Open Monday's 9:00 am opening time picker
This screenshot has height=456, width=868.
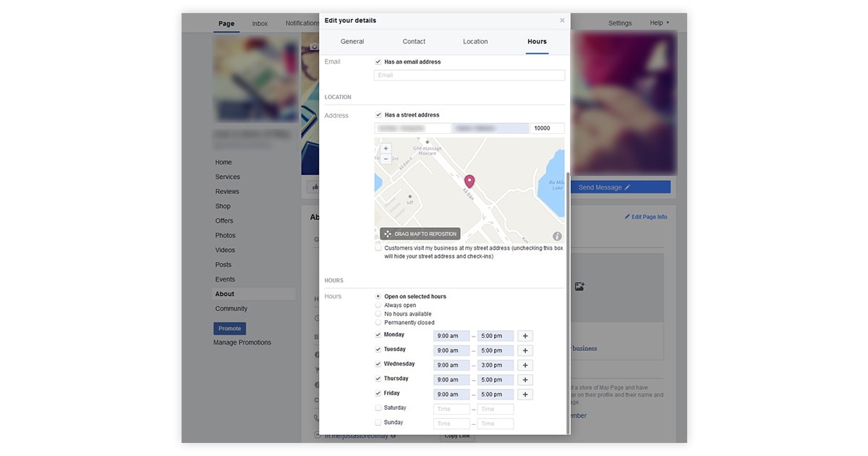click(x=451, y=336)
